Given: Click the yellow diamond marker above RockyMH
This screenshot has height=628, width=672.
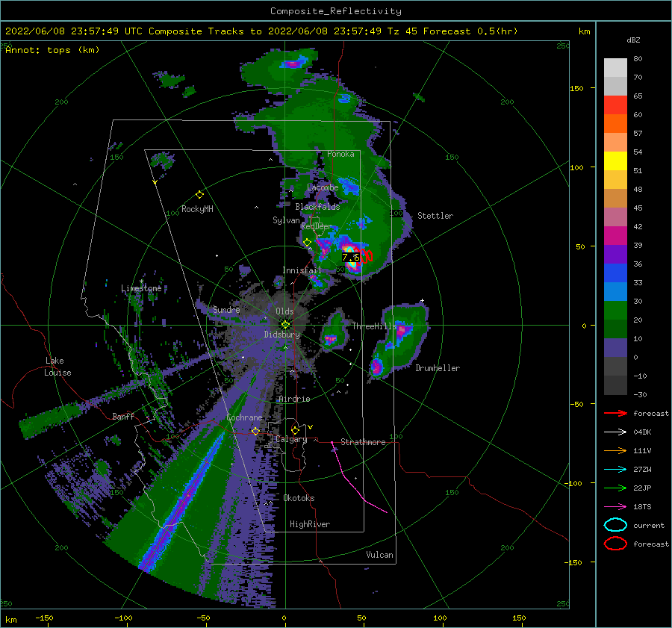Looking at the screenshot, I should click(199, 195).
